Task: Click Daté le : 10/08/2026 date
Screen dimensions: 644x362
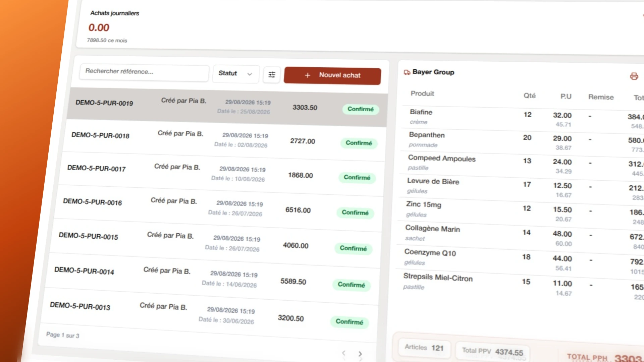Action: point(238,179)
